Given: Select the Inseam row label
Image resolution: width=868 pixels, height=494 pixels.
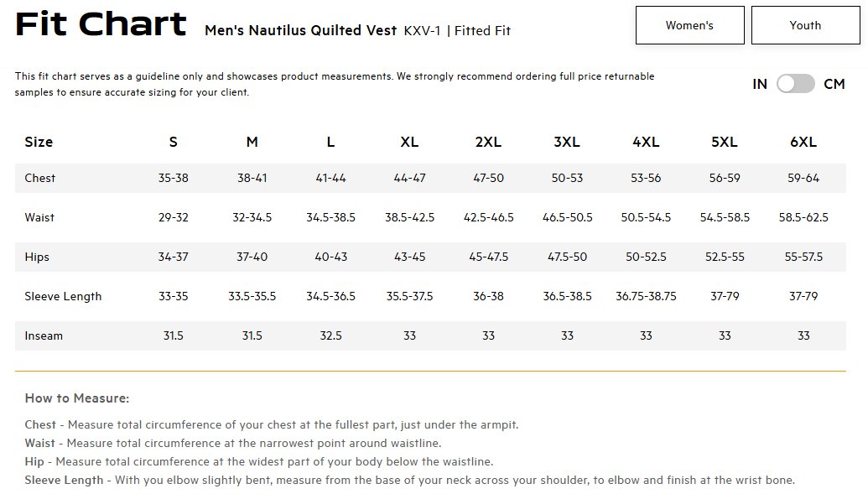Looking at the screenshot, I should [44, 335].
